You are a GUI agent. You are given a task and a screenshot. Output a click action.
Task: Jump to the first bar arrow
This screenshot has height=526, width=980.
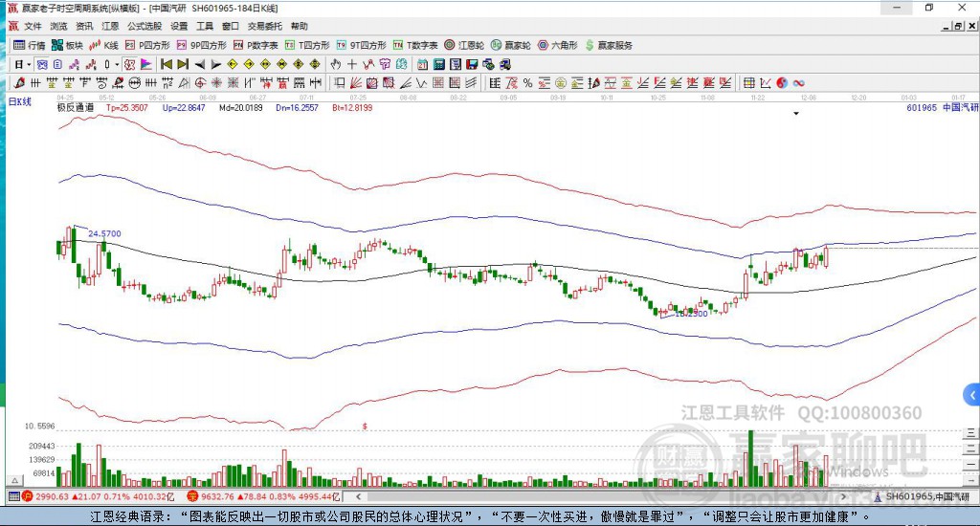(x=167, y=64)
